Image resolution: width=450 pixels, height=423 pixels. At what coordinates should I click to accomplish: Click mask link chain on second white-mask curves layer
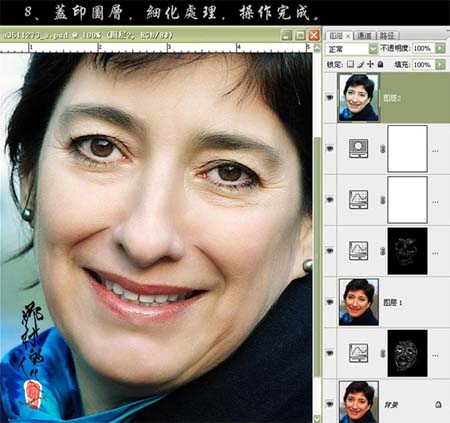click(382, 200)
